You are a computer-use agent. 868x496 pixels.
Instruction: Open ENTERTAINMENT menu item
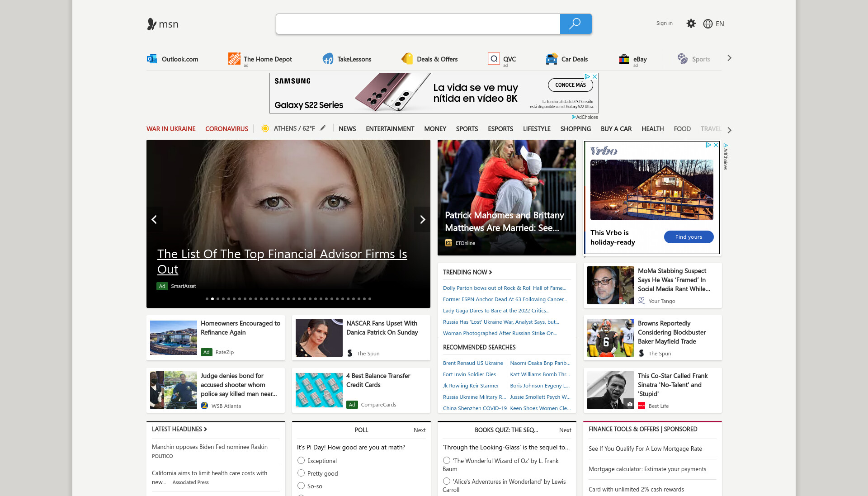click(390, 129)
